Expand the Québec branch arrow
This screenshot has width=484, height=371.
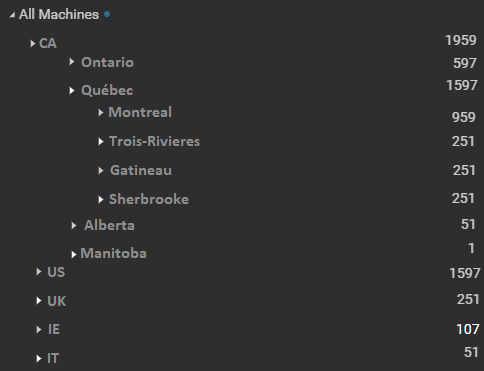72,91
